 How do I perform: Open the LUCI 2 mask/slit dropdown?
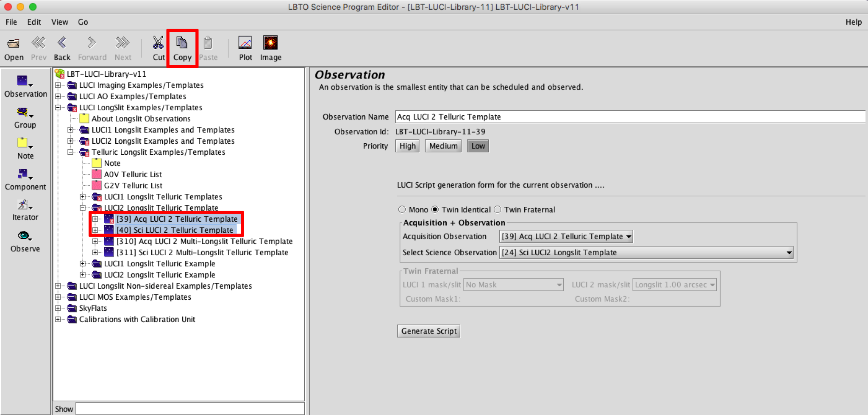674,285
